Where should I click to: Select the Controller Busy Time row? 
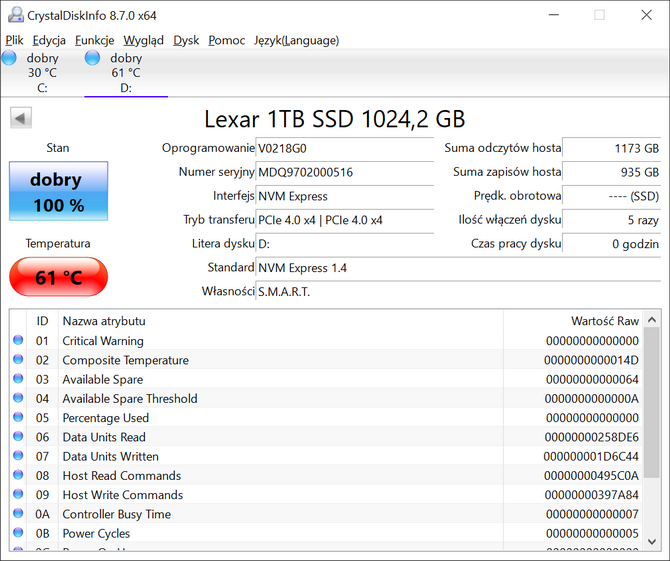(326, 514)
